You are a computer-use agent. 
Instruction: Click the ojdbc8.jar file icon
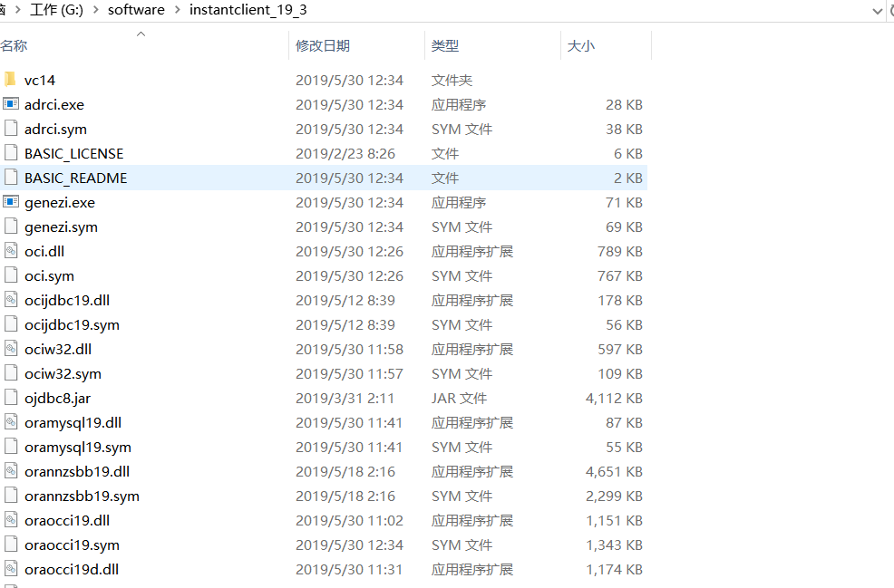click(x=11, y=398)
